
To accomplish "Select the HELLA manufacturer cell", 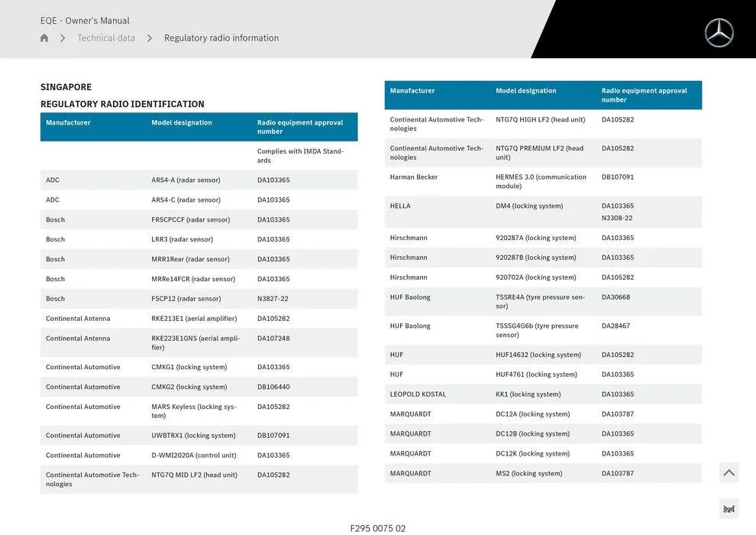I will coord(400,206).
